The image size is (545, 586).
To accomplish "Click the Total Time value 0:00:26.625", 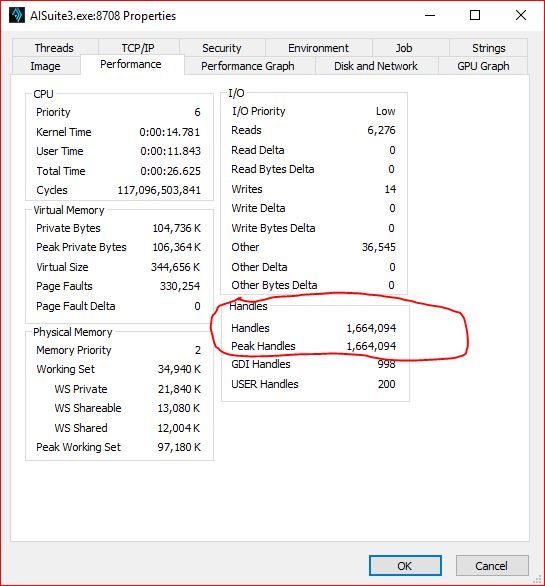I will point(170,171).
